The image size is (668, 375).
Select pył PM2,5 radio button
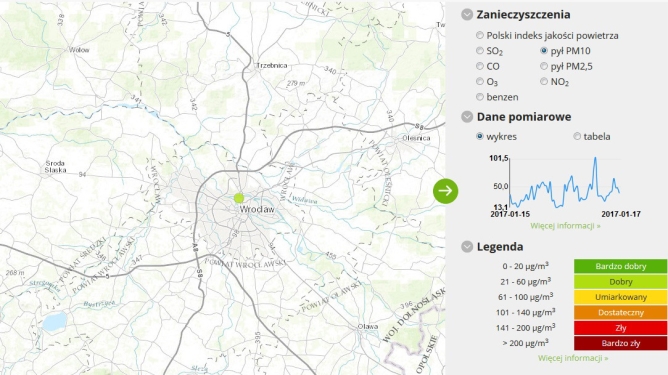[x=544, y=66]
